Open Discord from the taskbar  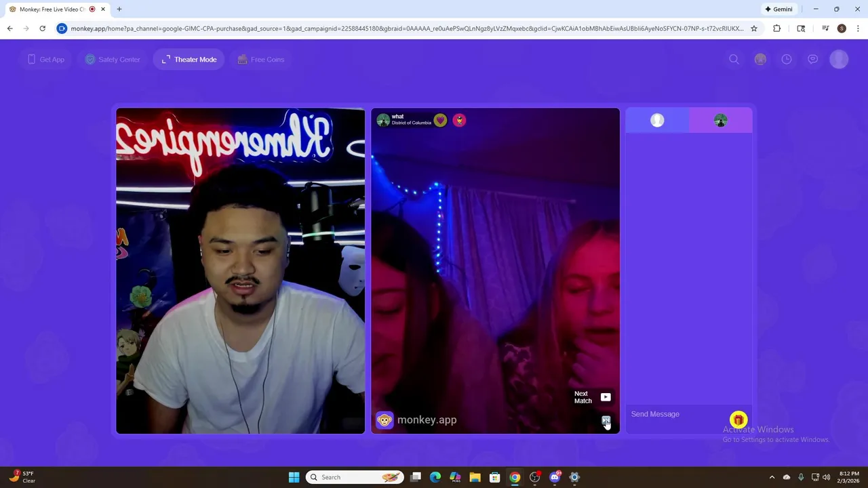555,477
